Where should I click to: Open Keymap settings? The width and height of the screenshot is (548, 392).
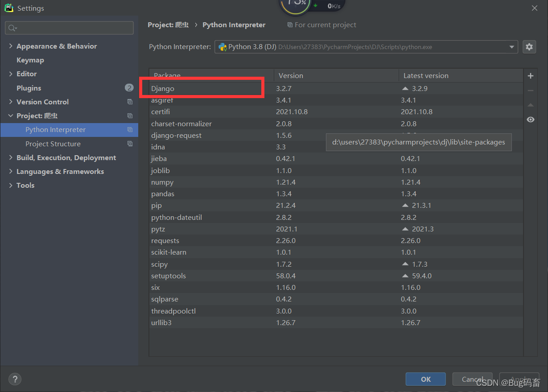(x=30, y=60)
